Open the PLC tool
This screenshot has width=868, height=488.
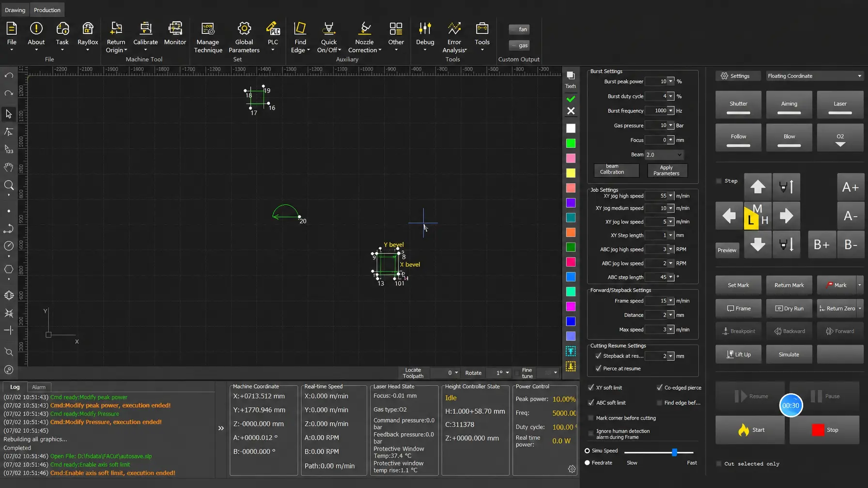coord(273,34)
